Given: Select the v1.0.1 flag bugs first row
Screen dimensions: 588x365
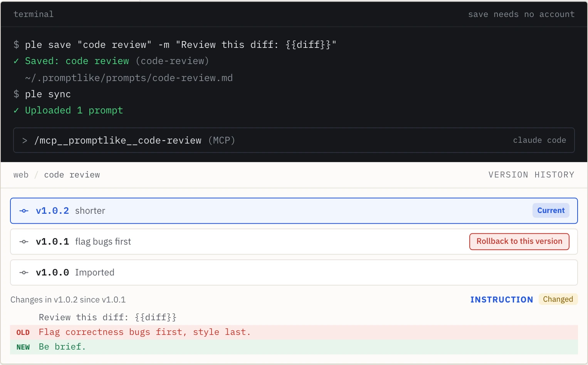Looking at the screenshot, I should pyautogui.click(x=294, y=242).
